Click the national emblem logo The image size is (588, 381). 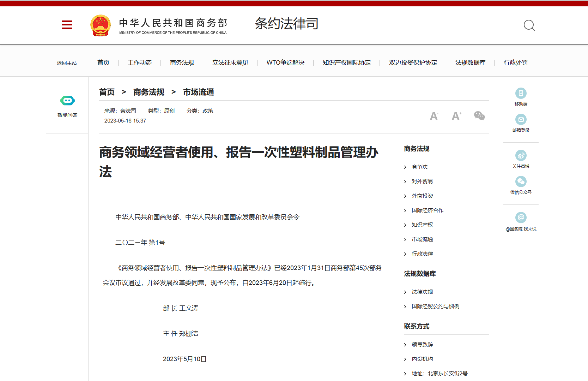[101, 25]
